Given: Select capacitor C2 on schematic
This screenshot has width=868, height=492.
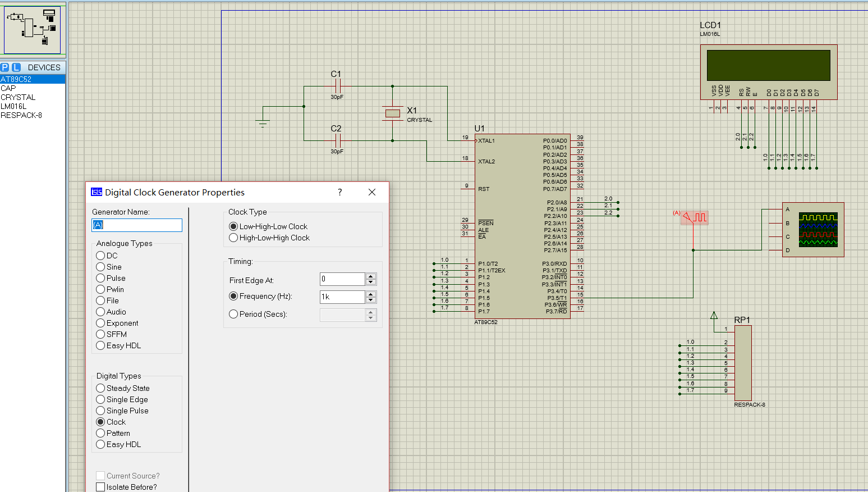Looking at the screenshot, I should point(337,140).
